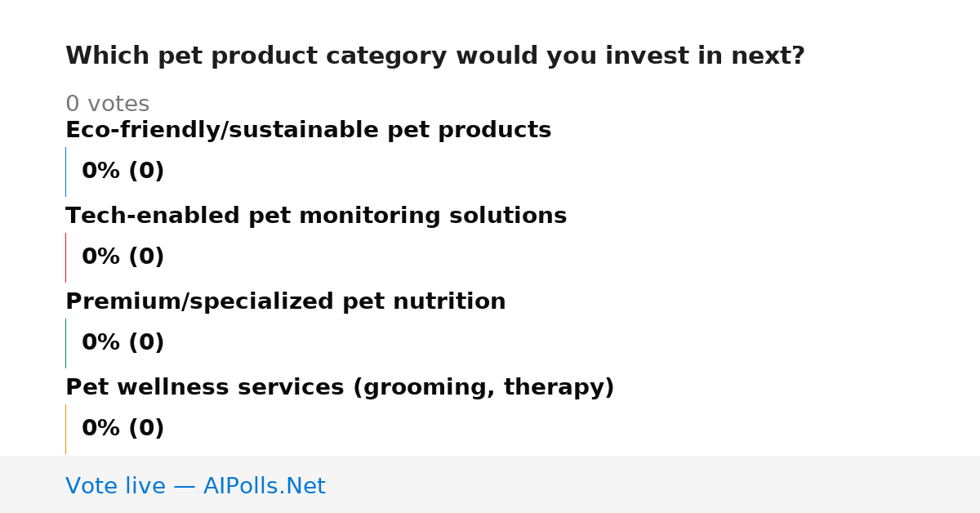Click the 0% (0) result for Eco-friendly
This screenshot has width=980, height=513.
click(x=123, y=172)
